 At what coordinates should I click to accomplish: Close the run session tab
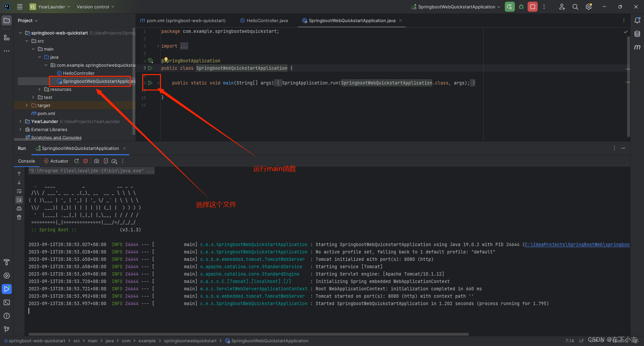[x=124, y=148]
